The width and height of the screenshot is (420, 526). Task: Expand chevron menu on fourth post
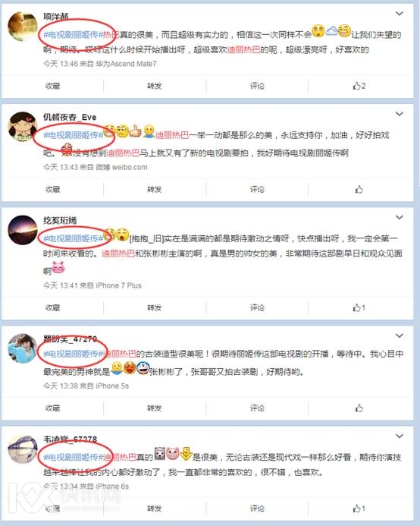(x=400, y=335)
